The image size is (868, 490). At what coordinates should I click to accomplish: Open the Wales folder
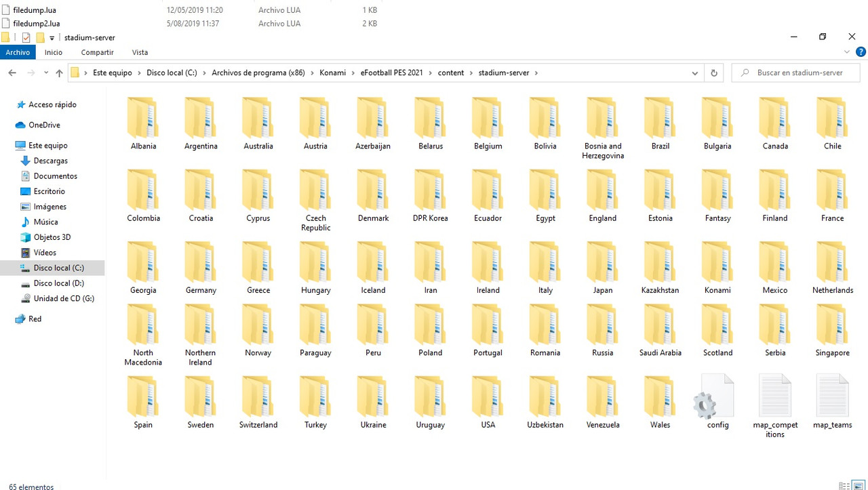(x=660, y=402)
